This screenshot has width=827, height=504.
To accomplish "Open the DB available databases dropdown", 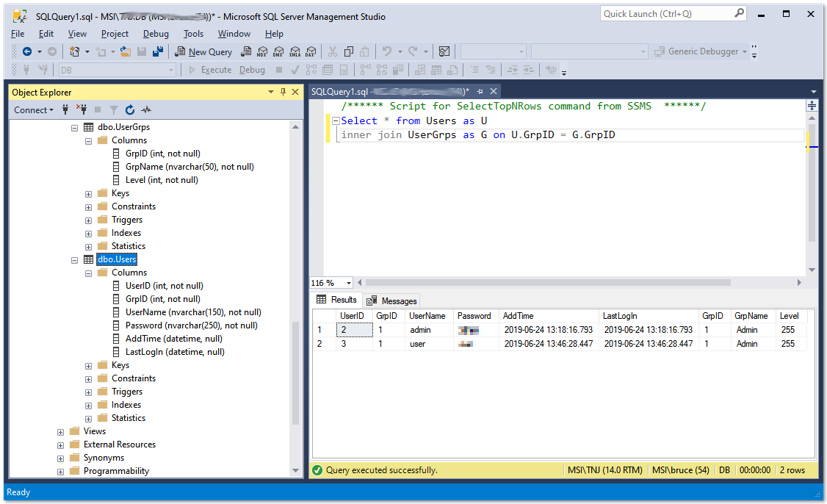I will (170, 70).
